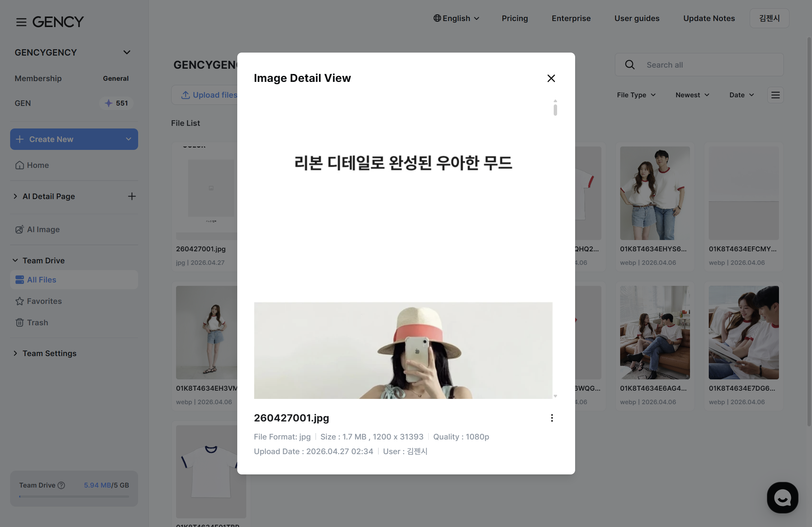This screenshot has width=812, height=527.
Task: Open the chat support bubble icon
Action: click(782, 498)
